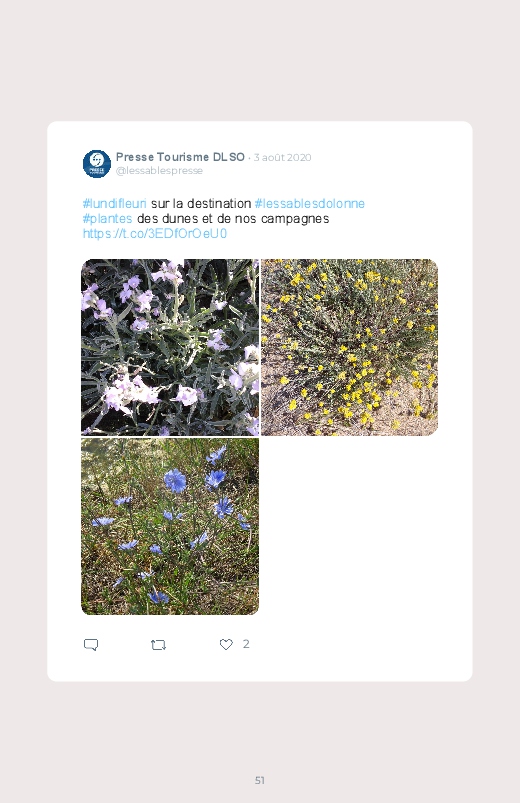Follow the #lundifleuri hashtag

(x=115, y=203)
